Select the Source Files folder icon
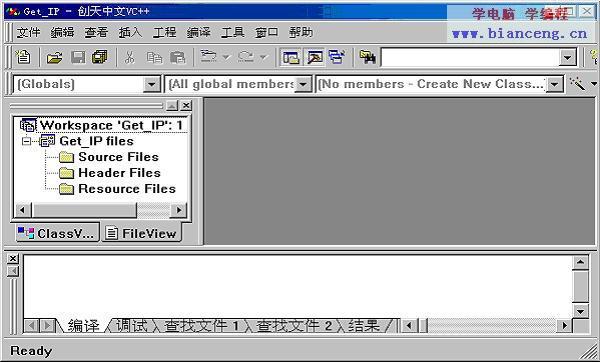The width and height of the screenshot is (600, 362). pos(66,157)
